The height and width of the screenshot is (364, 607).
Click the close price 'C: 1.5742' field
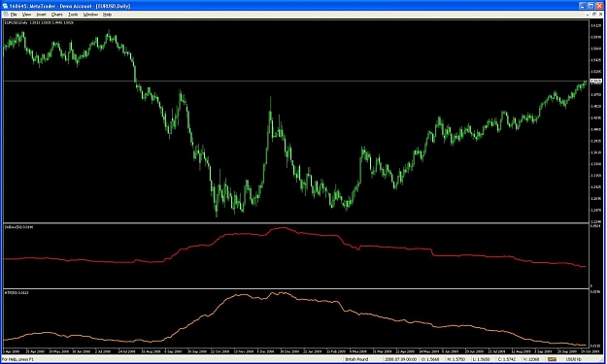point(507,359)
